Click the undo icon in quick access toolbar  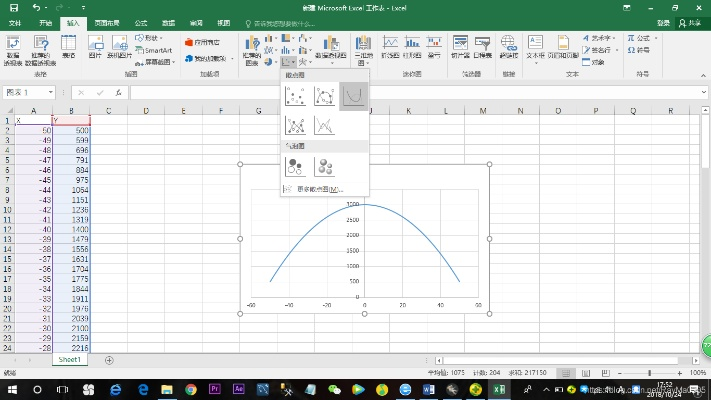point(35,7)
